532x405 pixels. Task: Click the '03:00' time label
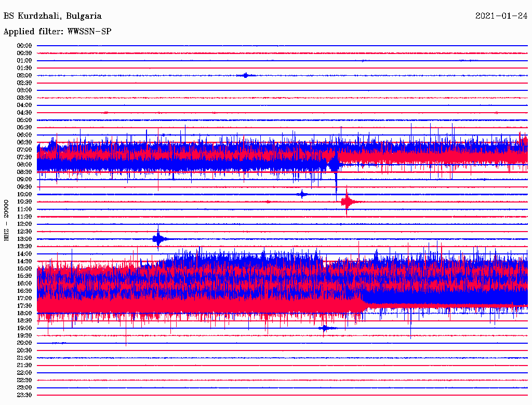(24, 90)
